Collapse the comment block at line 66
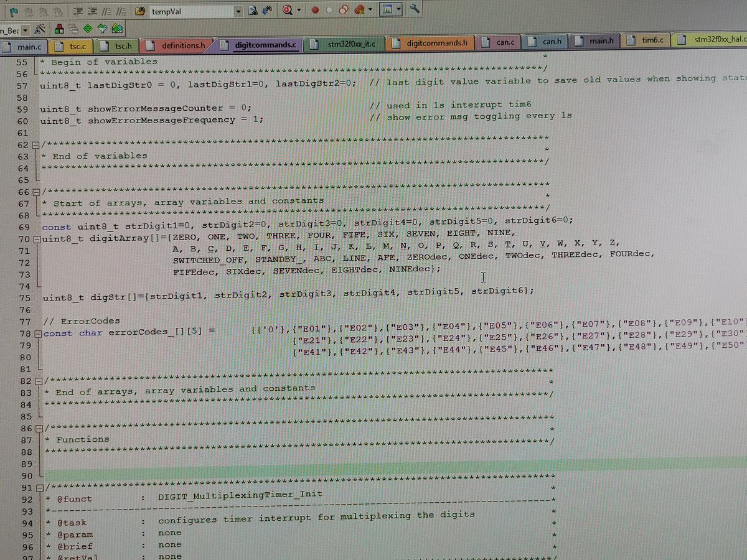This screenshot has height=560, width=747. point(36,192)
